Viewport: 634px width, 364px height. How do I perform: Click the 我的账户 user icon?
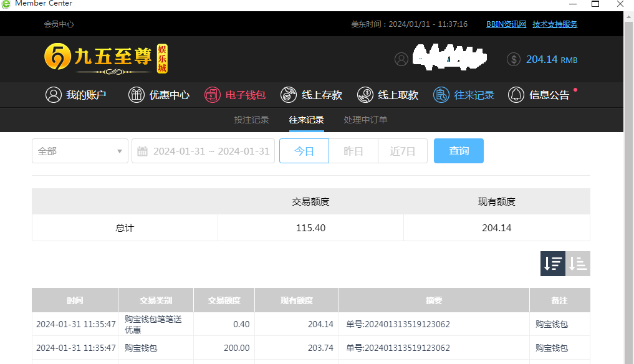point(54,95)
